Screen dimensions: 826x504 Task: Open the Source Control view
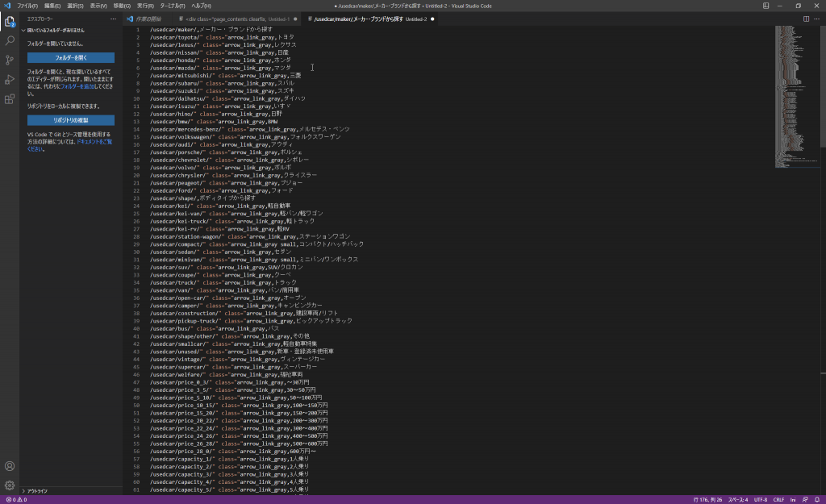pos(10,60)
